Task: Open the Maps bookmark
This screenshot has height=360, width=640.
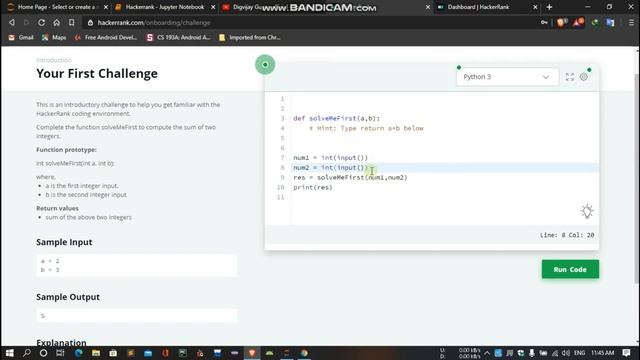Action: click(x=54, y=38)
